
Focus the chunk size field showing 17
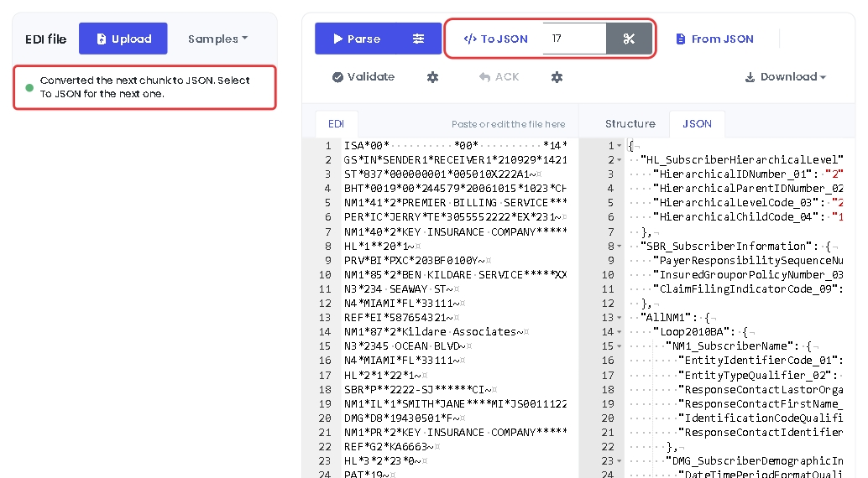pos(574,39)
